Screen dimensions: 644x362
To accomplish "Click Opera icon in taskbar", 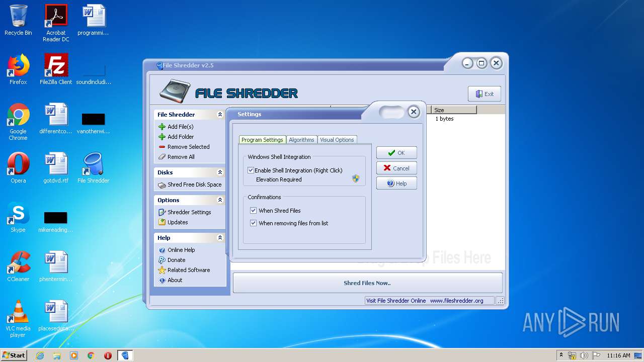I will tap(108, 355).
